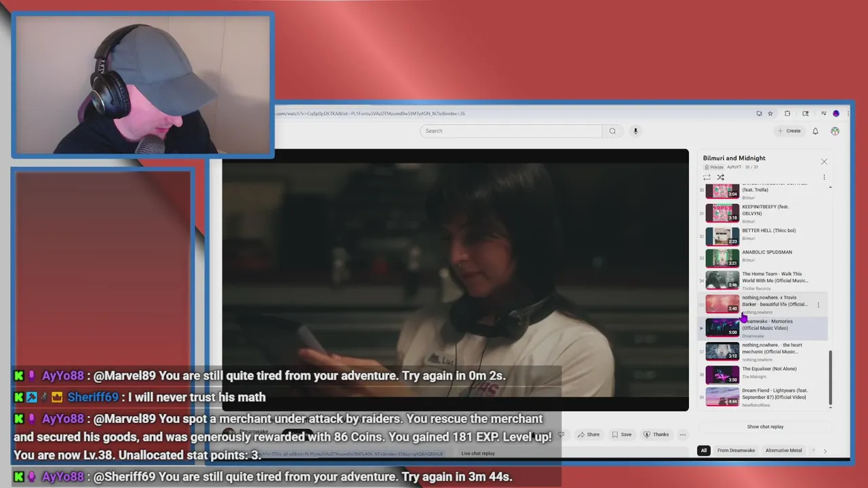Screen dimensions: 868x488
Task: Click next arrow on filter chips row
Action: (x=825, y=451)
